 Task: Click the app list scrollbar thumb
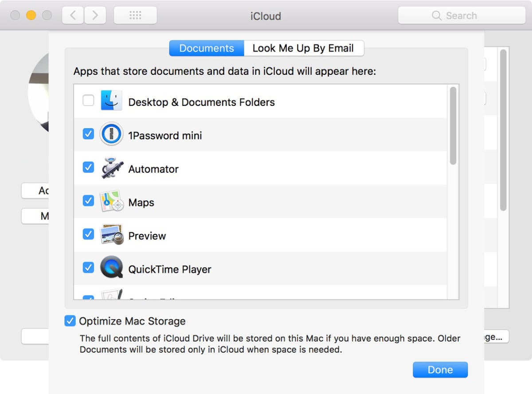click(453, 126)
